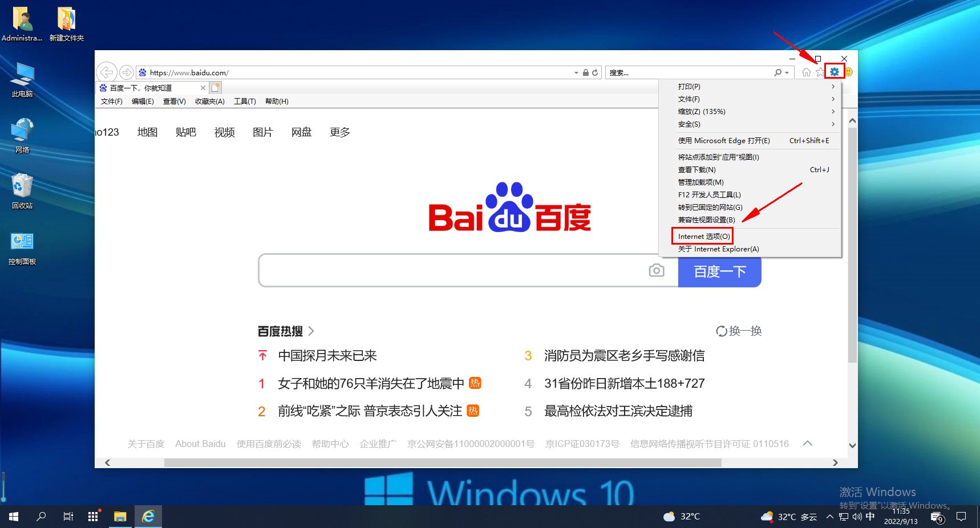Open a new blank tab button

(x=215, y=88)
